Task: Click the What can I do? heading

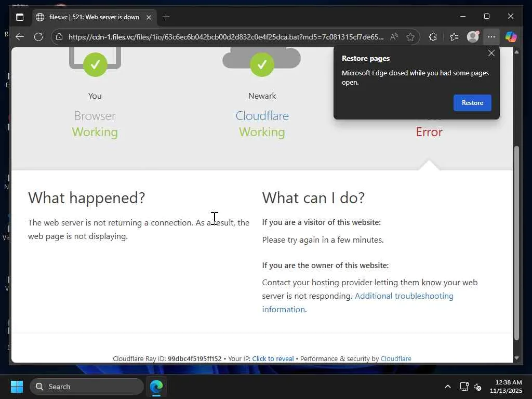Action: click(x=313, y=198)
